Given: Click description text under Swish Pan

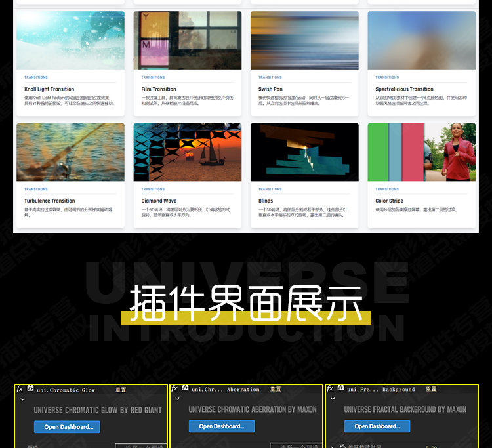Looking at the screenshot, I should point(304,100).
